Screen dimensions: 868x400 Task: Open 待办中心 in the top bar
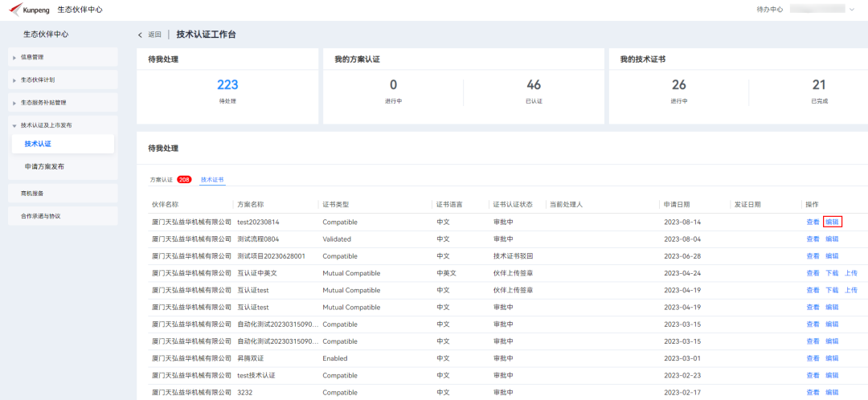coord(769,10)
